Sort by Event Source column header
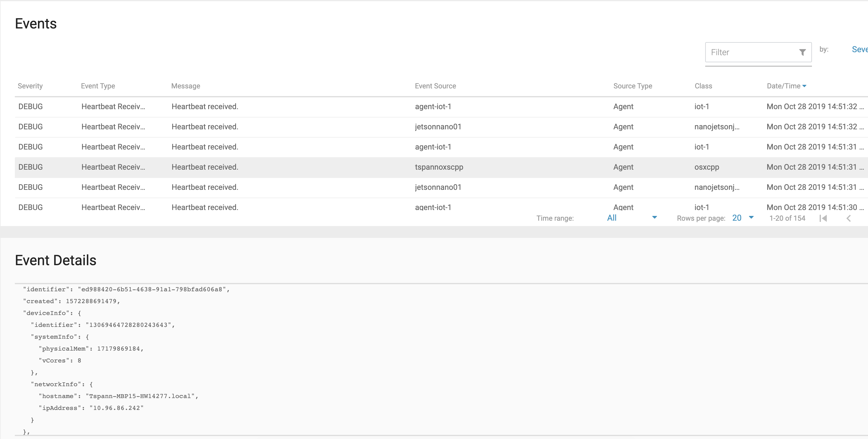 pos(435,86)
